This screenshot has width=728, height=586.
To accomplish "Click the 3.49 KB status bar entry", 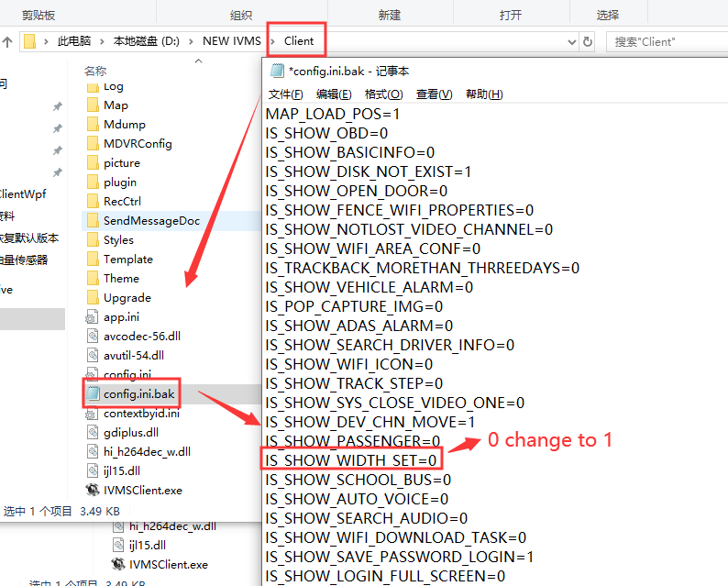I will pos(100,511).
